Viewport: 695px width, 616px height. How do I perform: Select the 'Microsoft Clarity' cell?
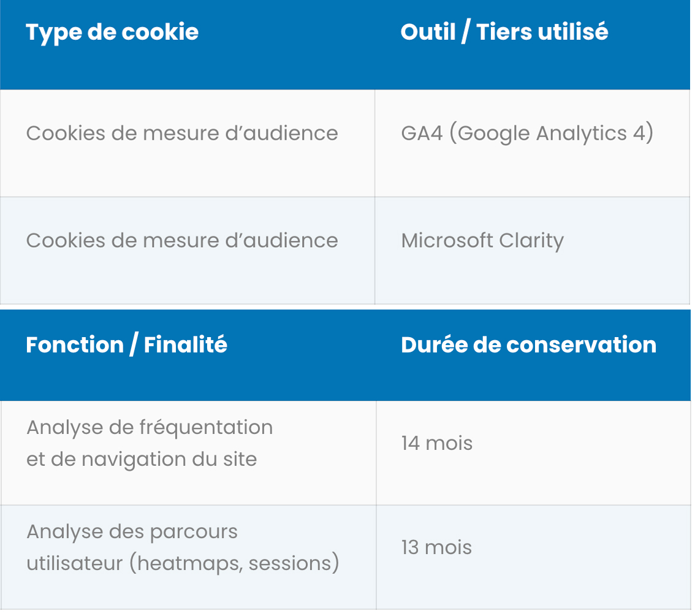pos(533,251)
